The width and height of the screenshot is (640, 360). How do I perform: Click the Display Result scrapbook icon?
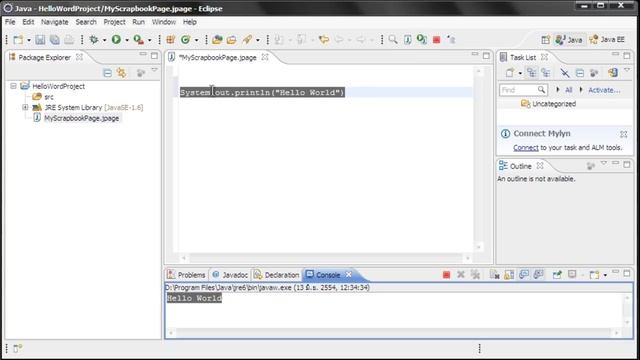(x=407, y=40)
